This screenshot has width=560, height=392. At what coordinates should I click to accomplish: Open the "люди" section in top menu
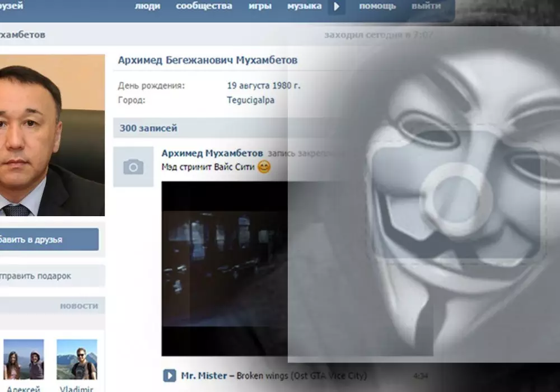(x=147, y=6)
